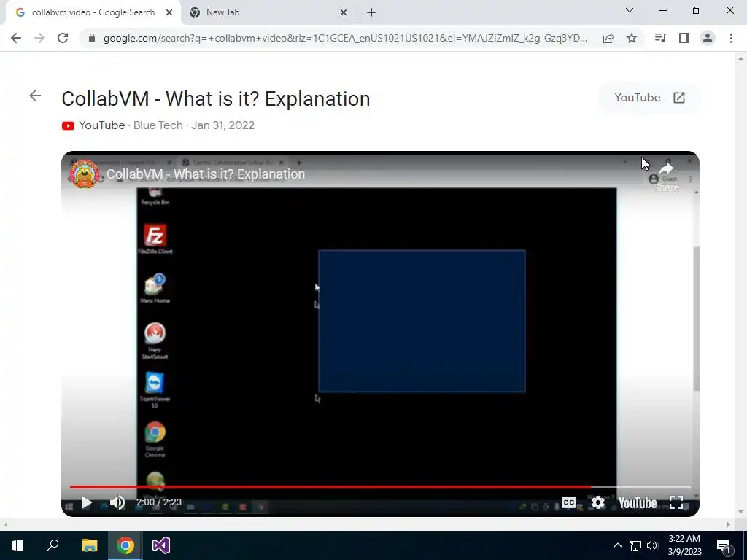Screen dimensions: 747x560
Task: Reload the current page
Action: (63, 38)
